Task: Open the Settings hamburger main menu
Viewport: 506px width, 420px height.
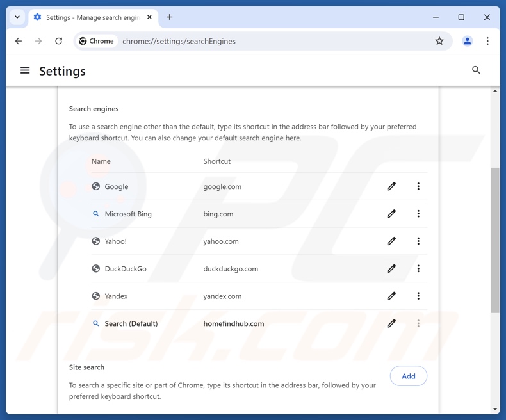Action: pos(25,70)
